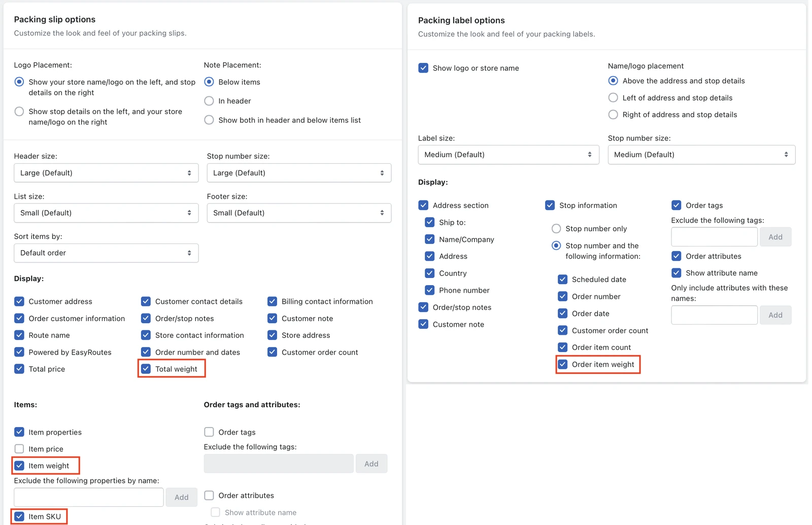Select logo on the left placement radio
812x525 pixels.
19,82
